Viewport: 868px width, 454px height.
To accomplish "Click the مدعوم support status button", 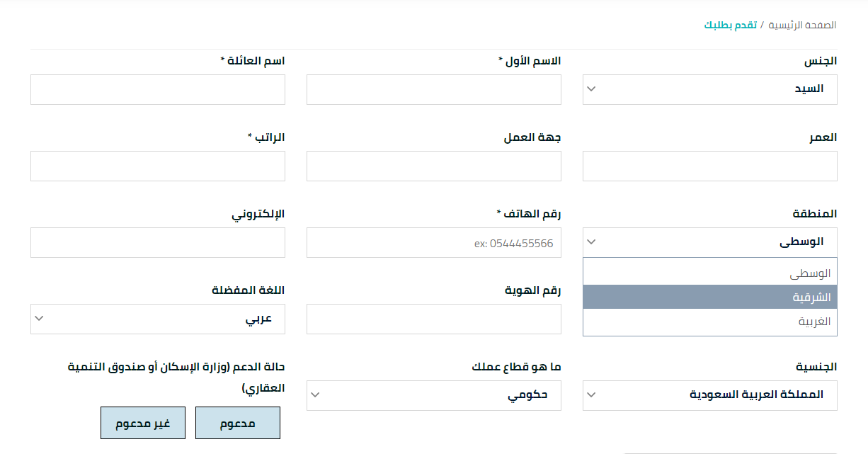I will click(237, 423).
